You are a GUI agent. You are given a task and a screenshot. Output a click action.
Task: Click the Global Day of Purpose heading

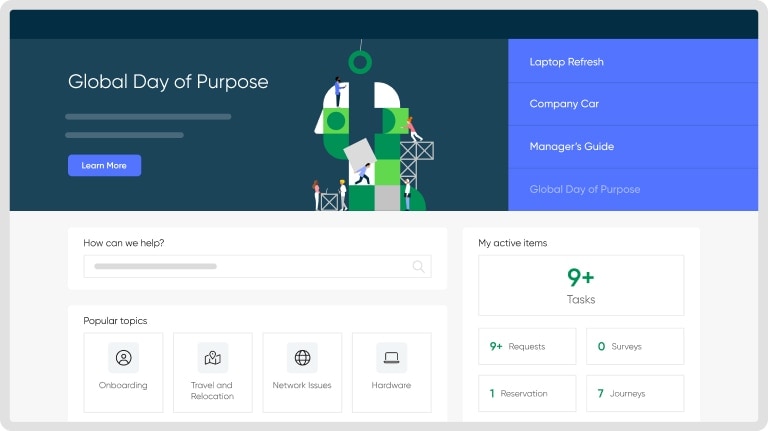click(168, 82)
